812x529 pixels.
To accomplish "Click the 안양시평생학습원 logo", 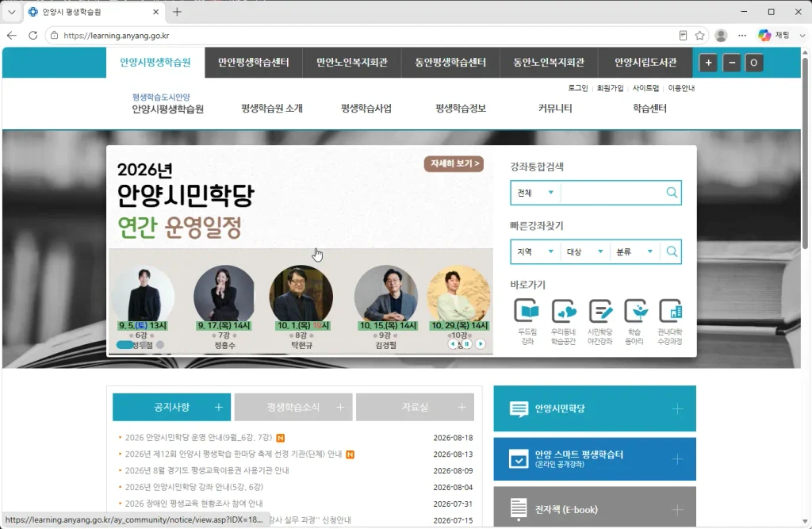I will [168, 104].
